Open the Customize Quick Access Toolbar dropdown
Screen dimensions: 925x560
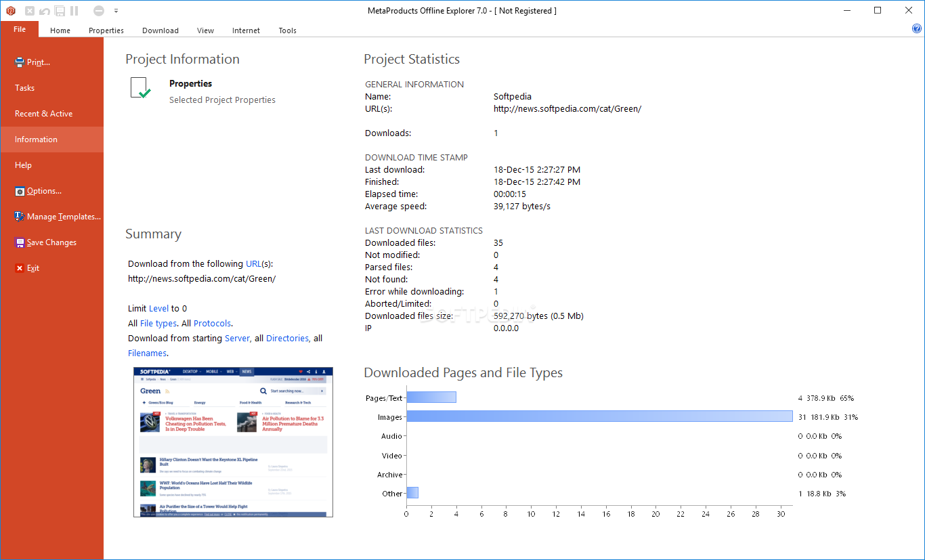[116, 11]
